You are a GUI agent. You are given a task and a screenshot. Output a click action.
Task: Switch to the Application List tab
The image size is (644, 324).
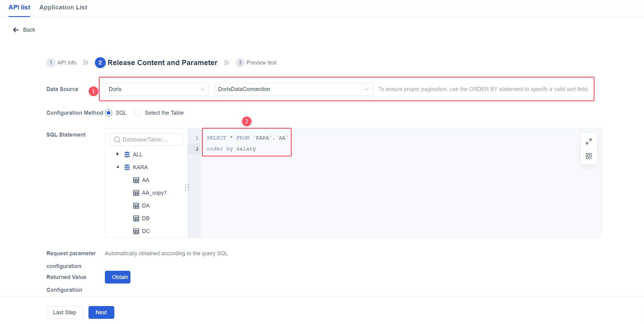(63, 7)
